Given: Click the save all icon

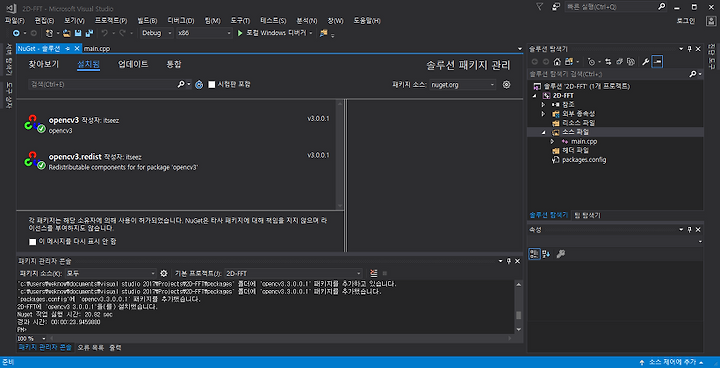Looking at the screenshot, I should [x=90, y=33].
